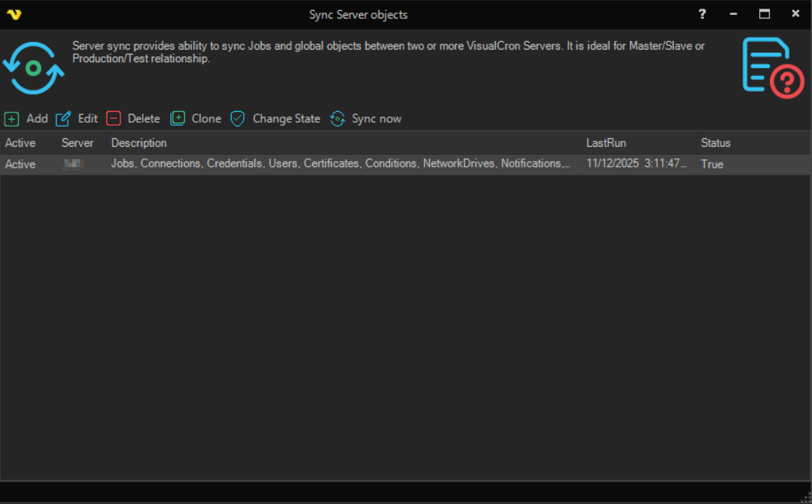Click the large server sync logo icon

33,68
